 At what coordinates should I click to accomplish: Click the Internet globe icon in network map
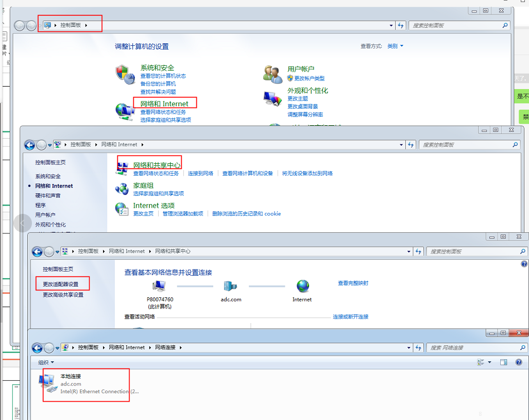click(x=302, y=286)
